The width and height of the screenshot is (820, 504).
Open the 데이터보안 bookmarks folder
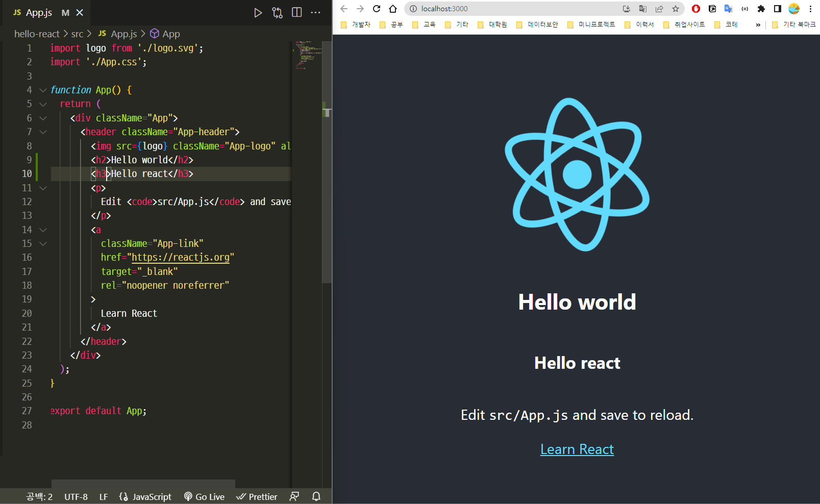point(537,24)
